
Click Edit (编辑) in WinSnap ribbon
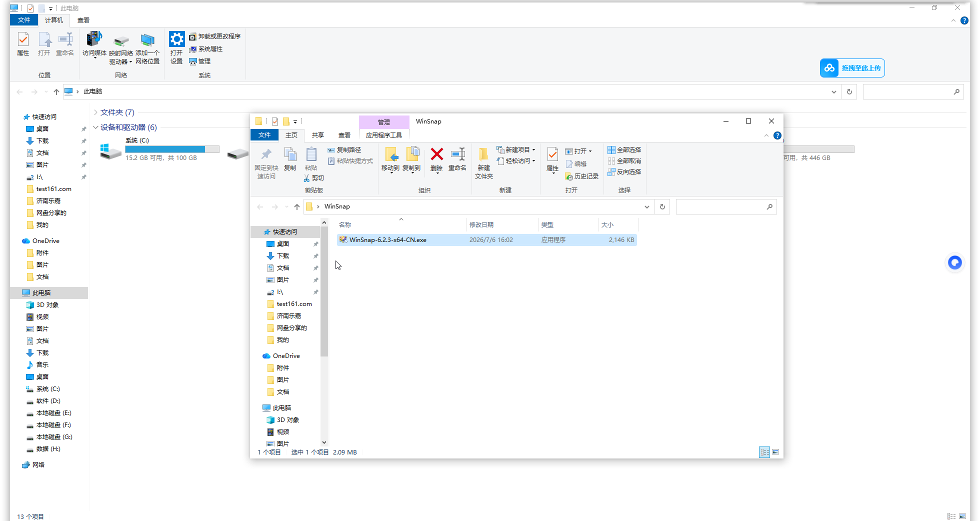[576, 164]
